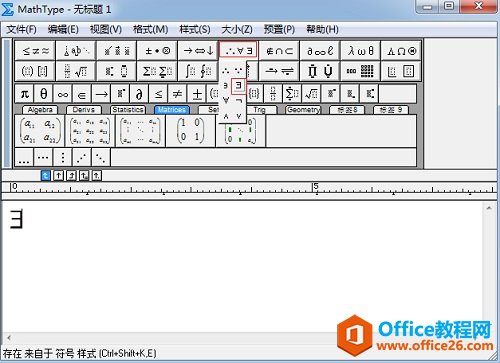Open the uppercase Greek palette (Λ Ω)
Viewport: 500px width, 363px height.
401,51
